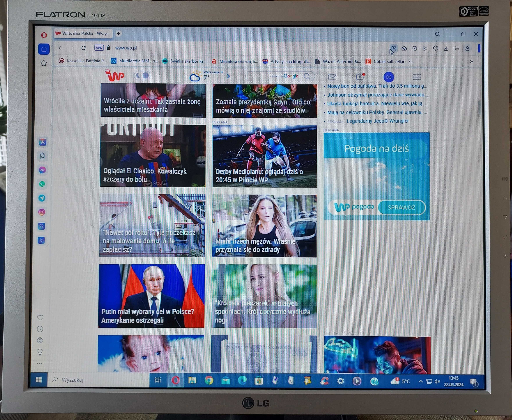
Task: Open MultiMedia MM bookmark
Action: pos(134,61)
